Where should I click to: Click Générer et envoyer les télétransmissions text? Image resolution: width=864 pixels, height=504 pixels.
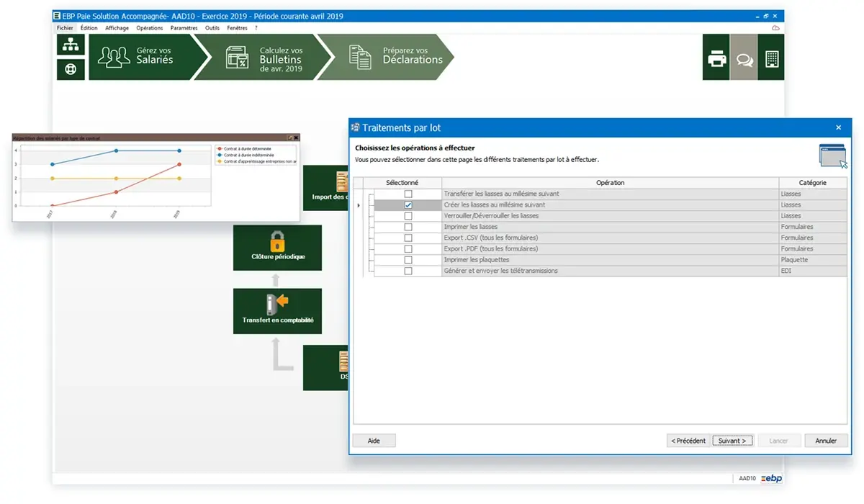coord(501,271)
